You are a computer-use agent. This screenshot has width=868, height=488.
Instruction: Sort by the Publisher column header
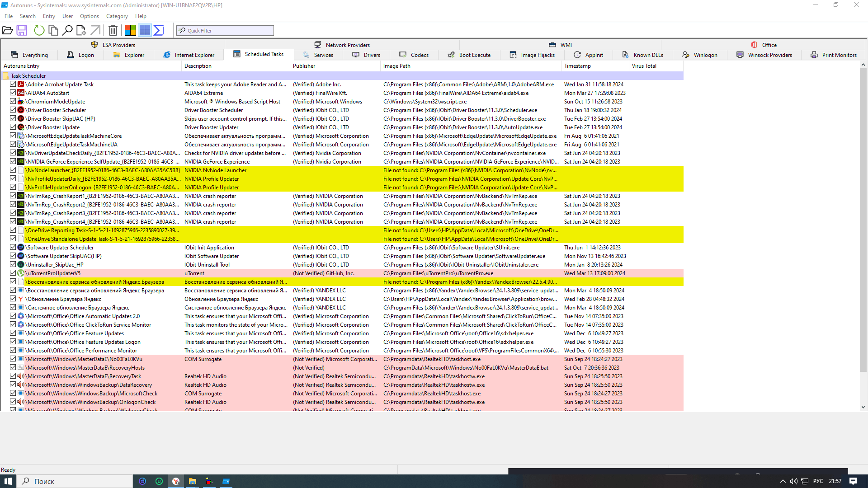[x=304, y=66]
